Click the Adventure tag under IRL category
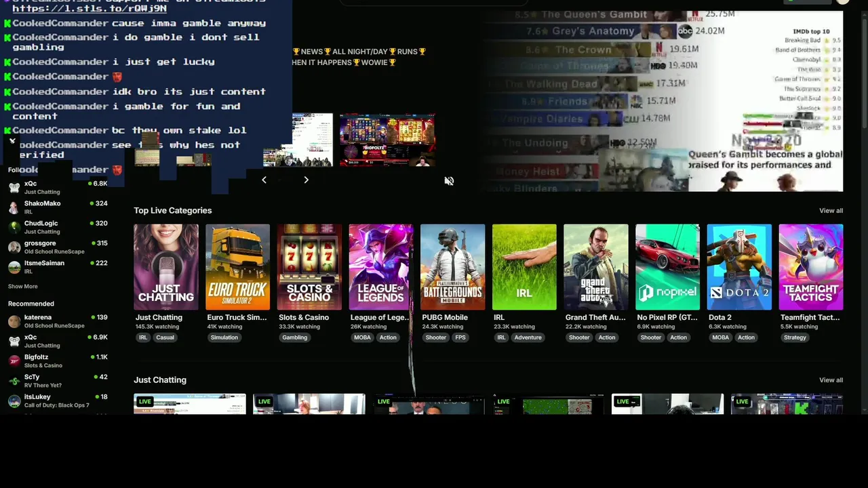This screenshot has width=868, height=488. (x=528, y=338)
